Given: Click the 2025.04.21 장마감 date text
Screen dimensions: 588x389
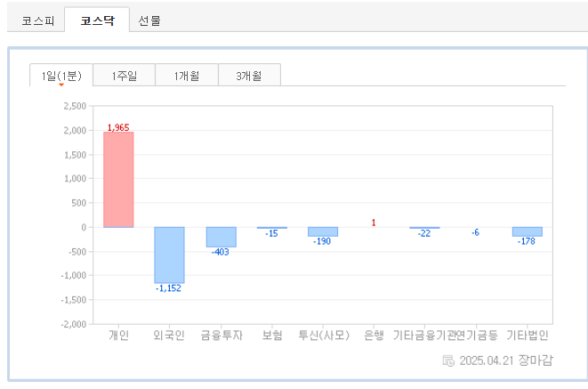Looking at the screenshot, I should click(x=506, y=361).
